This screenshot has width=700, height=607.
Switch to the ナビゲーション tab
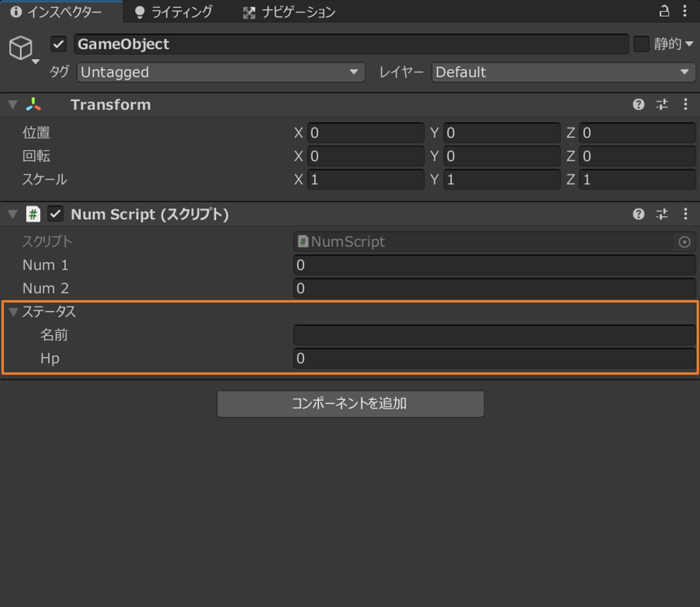289,11
